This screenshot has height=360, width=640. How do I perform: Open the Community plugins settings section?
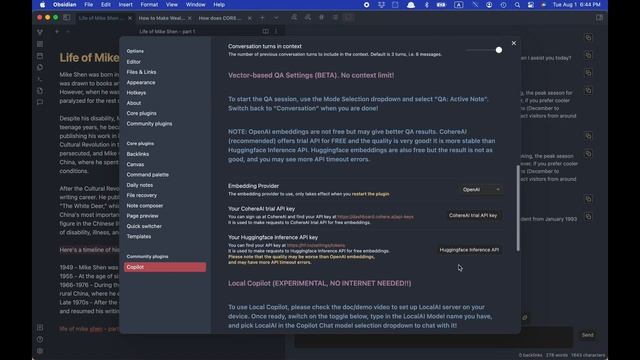tap(149, 124)
